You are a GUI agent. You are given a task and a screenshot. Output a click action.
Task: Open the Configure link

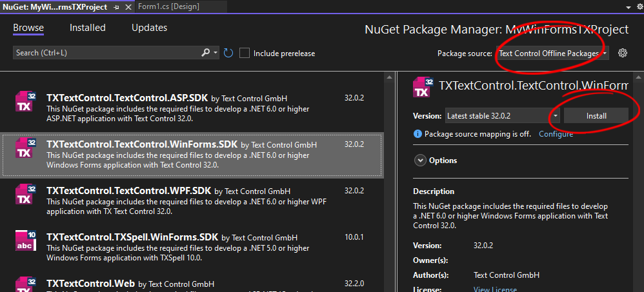click(x=556, y=134)
